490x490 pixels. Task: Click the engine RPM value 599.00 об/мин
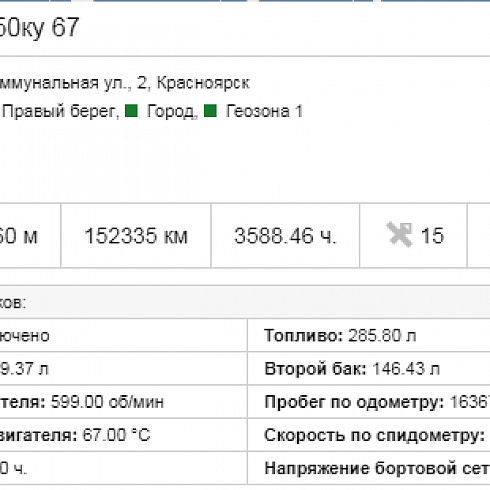click(x=107, y=402)
